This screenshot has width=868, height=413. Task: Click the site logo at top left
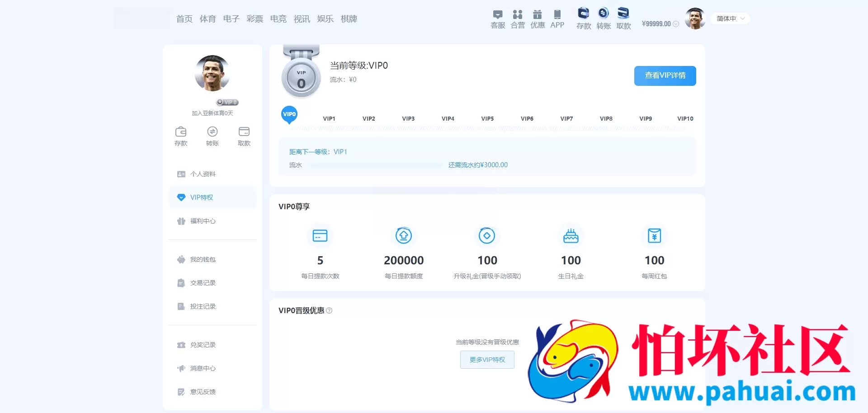(x=142, y=18)
